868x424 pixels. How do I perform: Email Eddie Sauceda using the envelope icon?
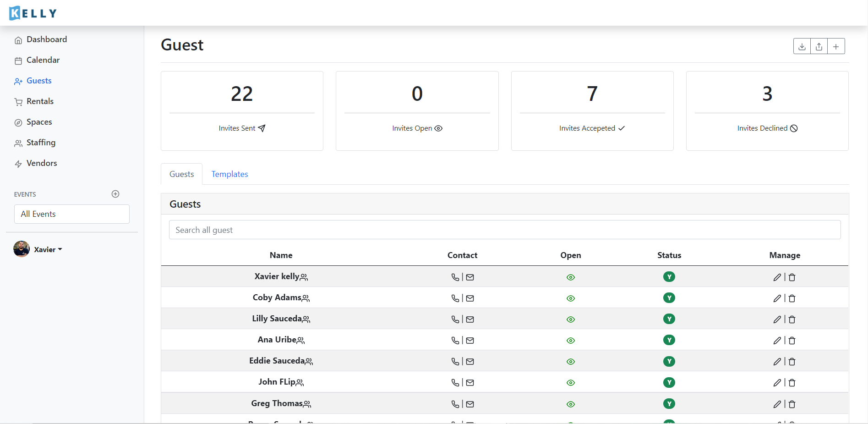click(x=470, y=361)
